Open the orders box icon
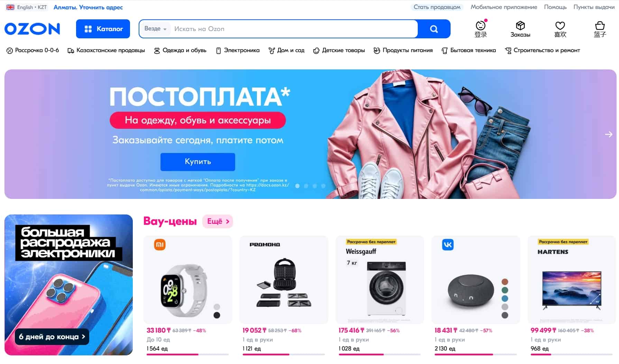 (520, 26)
